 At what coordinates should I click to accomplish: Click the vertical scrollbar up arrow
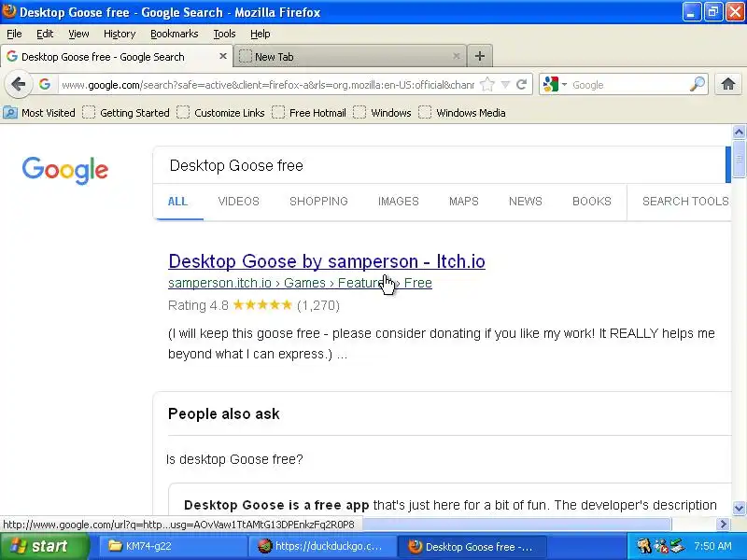739,132
